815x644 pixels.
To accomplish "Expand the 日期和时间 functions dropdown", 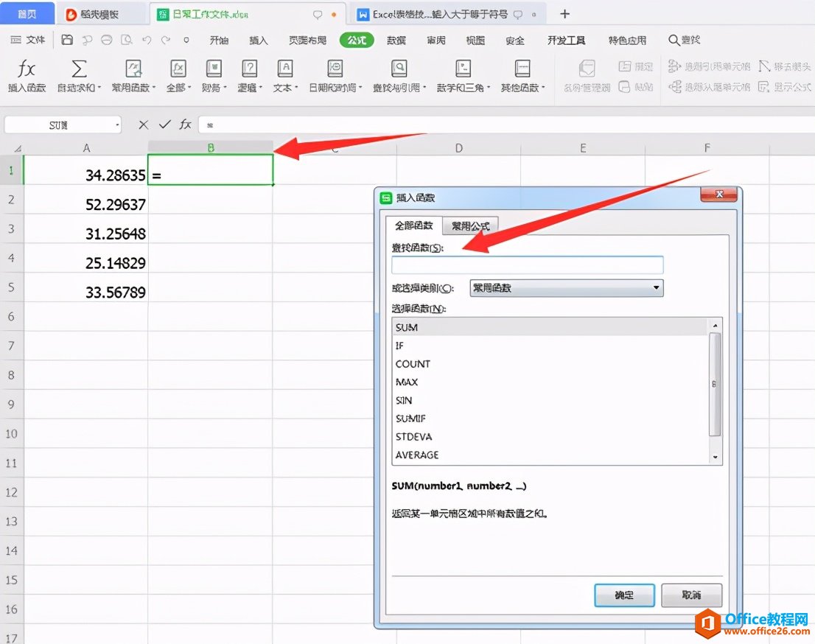I will pos(360,88).
